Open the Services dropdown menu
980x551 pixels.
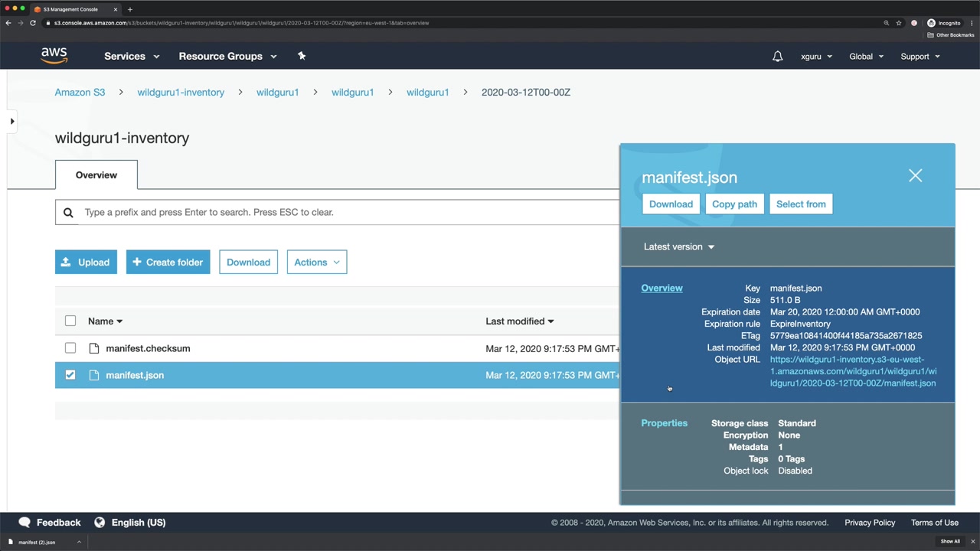click(132, 56)
